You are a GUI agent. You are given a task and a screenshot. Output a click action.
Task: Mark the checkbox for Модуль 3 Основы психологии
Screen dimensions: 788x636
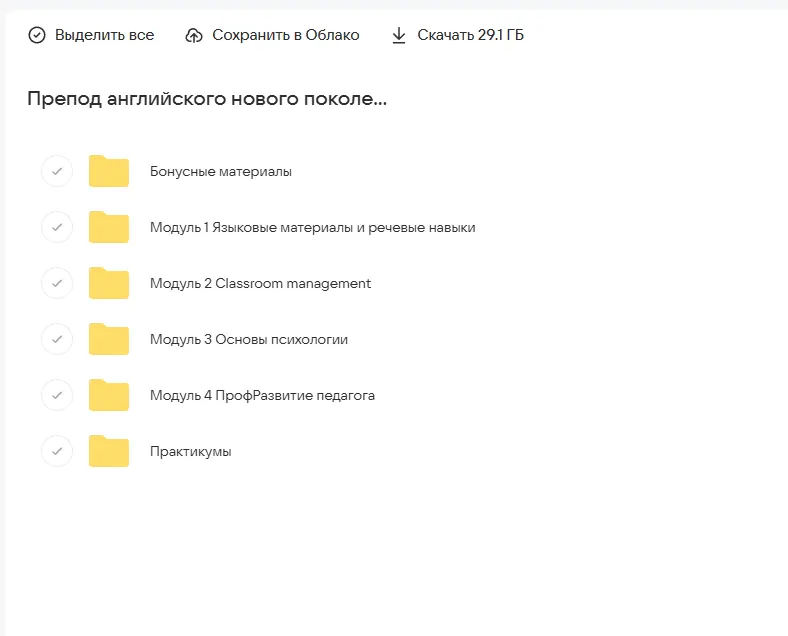57,340
